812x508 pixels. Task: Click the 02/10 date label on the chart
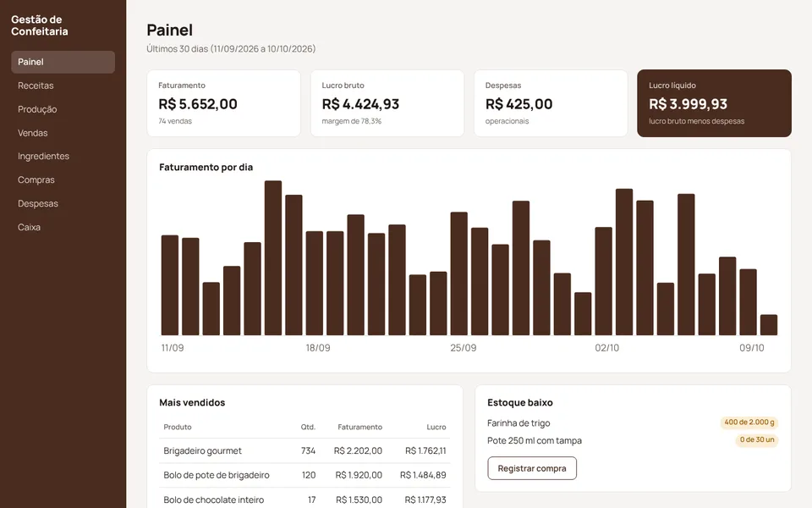pos(607,348)
